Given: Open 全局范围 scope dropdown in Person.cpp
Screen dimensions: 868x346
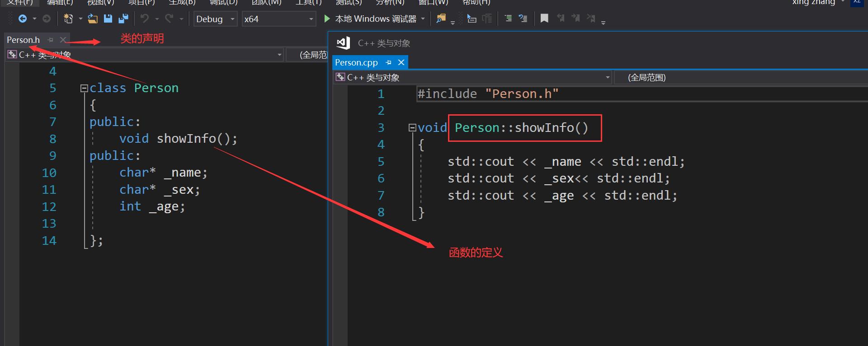Looking at the screenshot, I should [741, 77].
